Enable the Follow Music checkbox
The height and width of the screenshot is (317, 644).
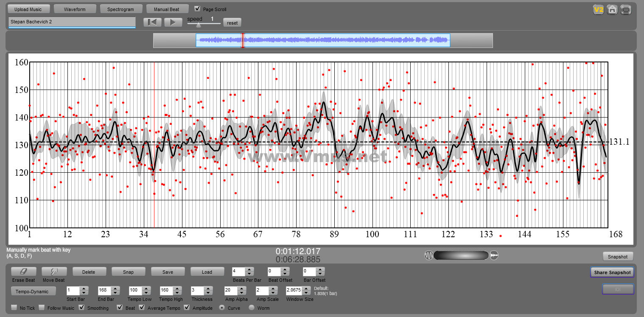pos(42,308)
